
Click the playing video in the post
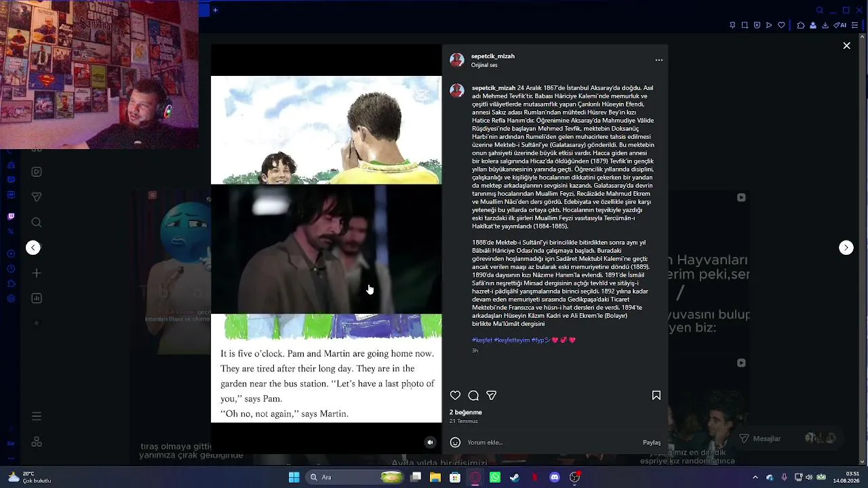[326, 249]
